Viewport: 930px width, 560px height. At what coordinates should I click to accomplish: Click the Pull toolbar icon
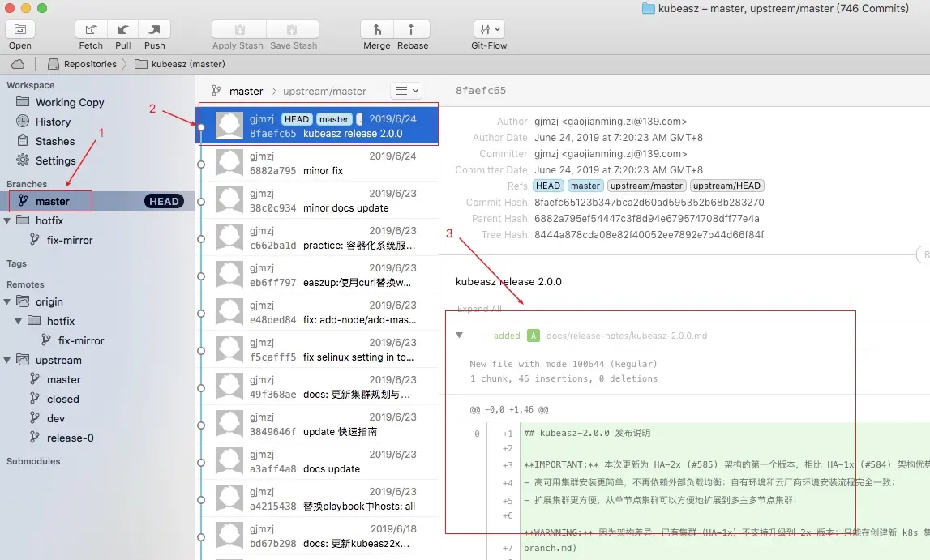pyautogui.click(x=122, y=29)
